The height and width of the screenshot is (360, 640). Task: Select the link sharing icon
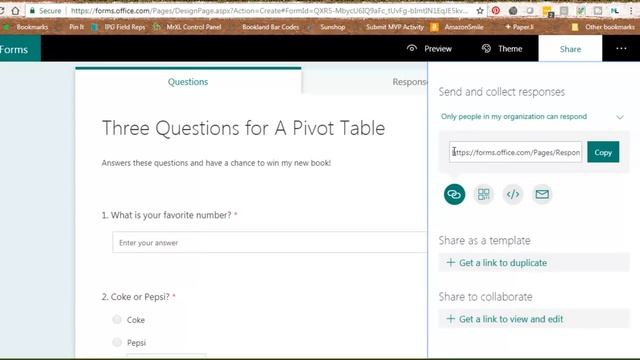tap(454, 194)
